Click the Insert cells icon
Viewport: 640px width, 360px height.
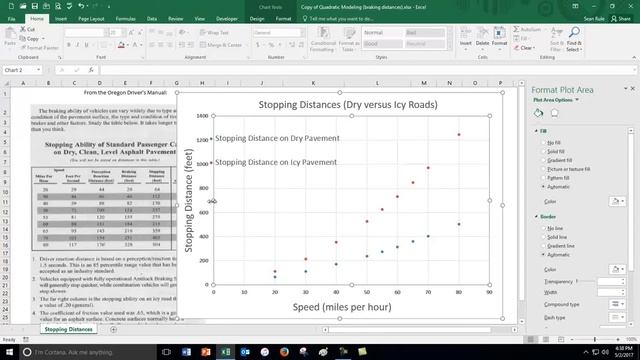(x=466, y=33)
